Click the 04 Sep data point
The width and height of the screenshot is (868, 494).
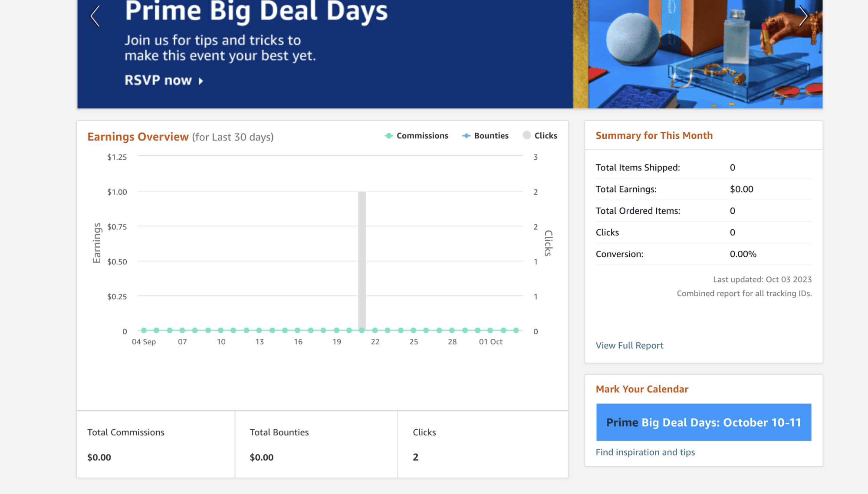pyautogui.click(x=144, y=330)
